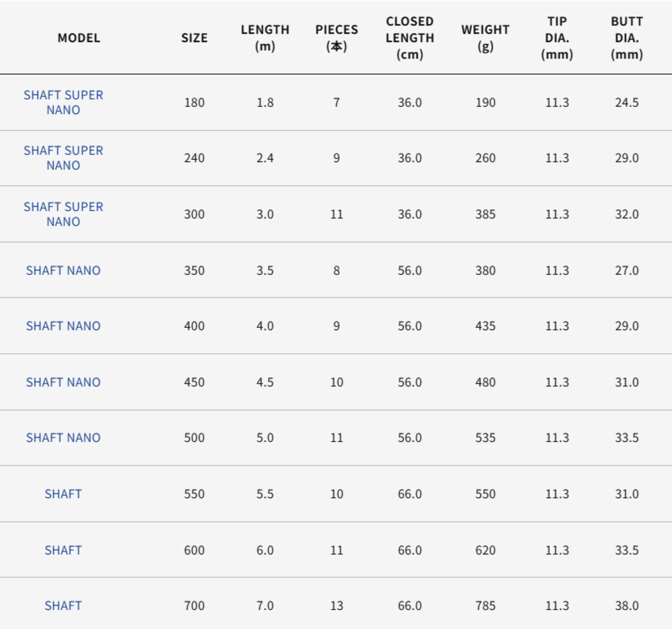672x629 pixels.
Task: Open SHAFT SUPER NANO link for size 300
Action: [63, 214]
